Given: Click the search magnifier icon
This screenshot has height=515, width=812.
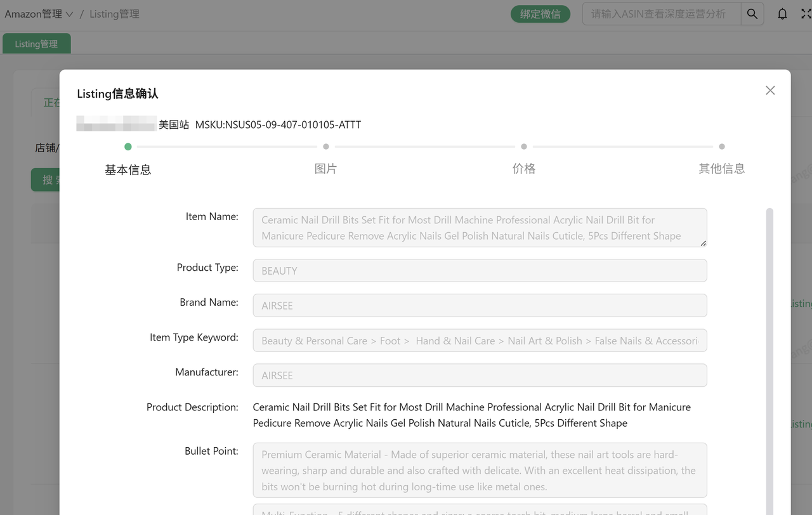Looking at the screenshot, I should [752, 14].
